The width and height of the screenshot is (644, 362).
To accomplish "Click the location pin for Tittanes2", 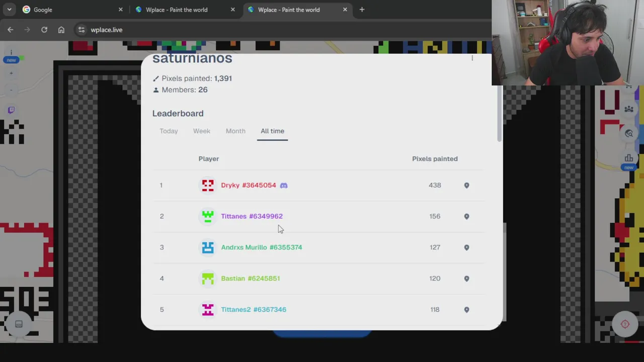I will pos(466,310).
